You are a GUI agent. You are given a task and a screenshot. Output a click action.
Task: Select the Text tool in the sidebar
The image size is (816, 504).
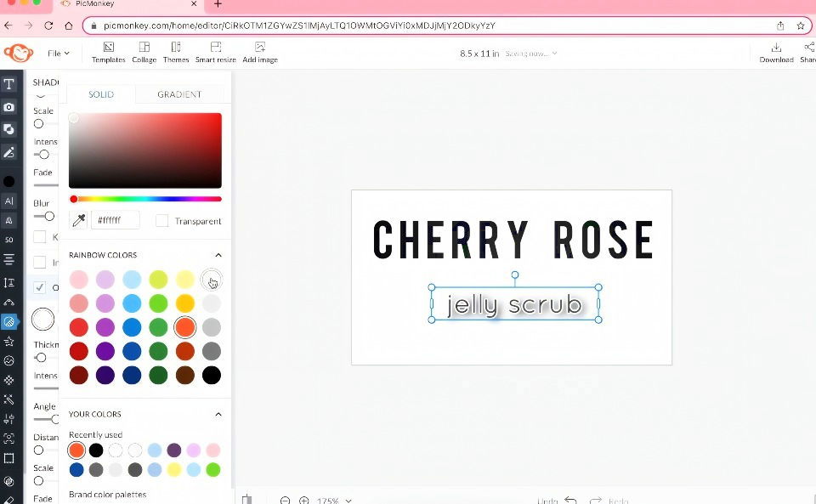(9, 84)
